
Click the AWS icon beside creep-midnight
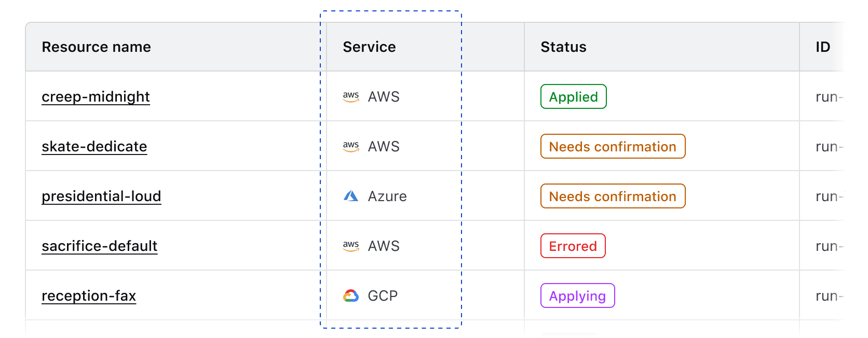pyautogui.click(x=351, y=96)
